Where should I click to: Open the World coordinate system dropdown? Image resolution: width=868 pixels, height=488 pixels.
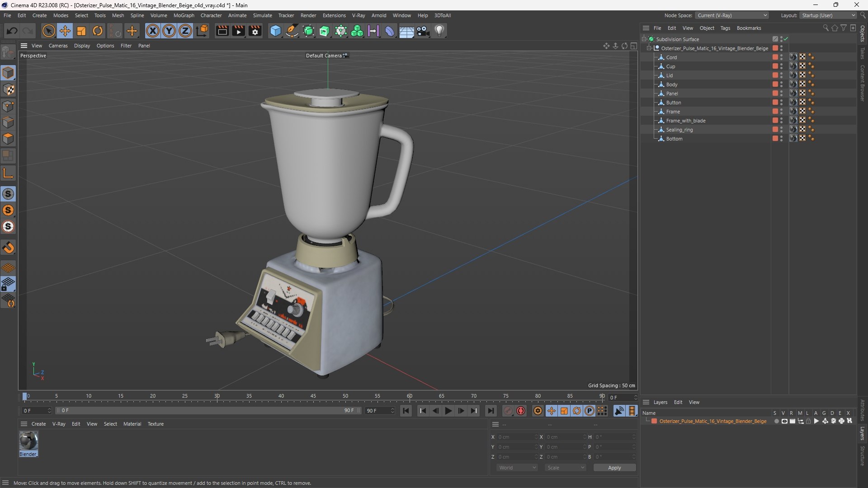click(x=517, y=468)
